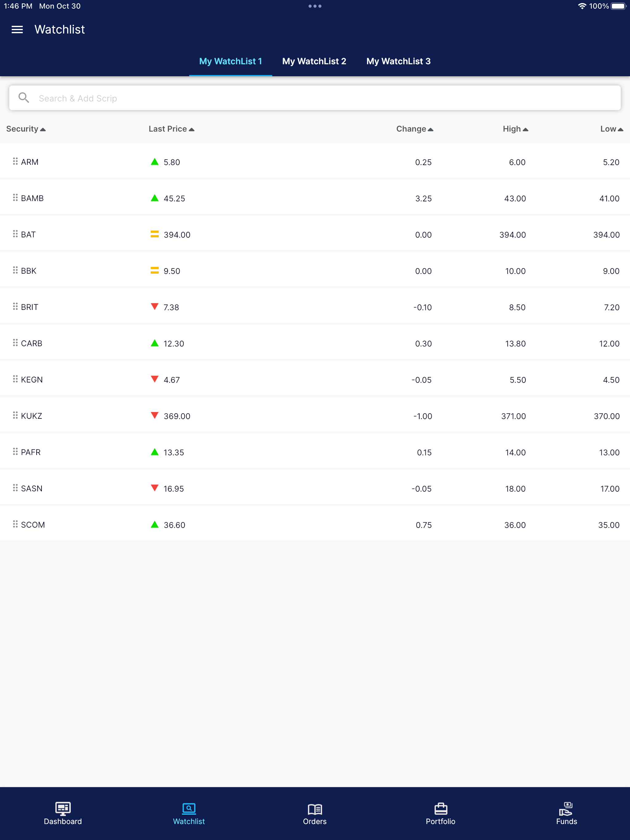This screenshot has width=630, height=840.
Task: Select the Watchlist icon in bottom bar
Action: coord(189,809)
